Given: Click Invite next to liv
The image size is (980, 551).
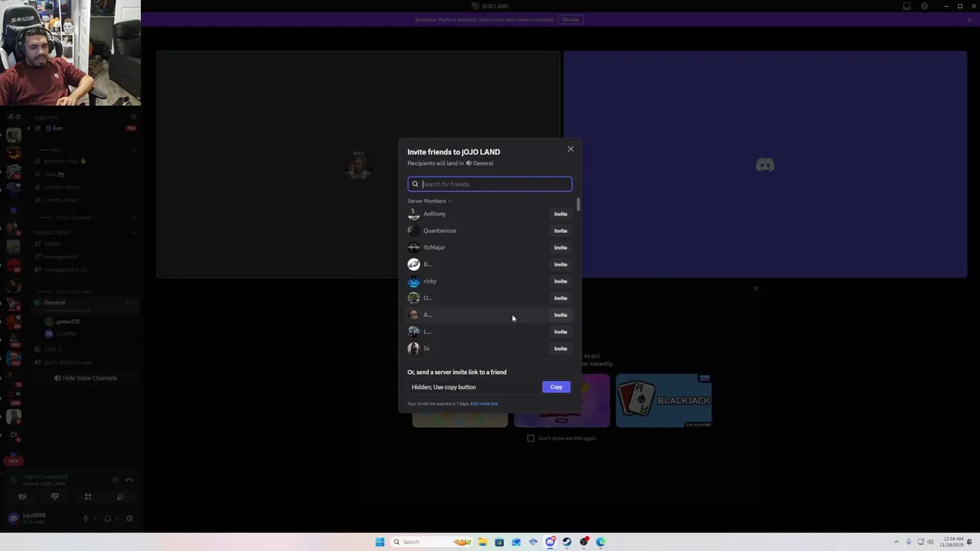Looking at the screenshot, I should 560,349.
